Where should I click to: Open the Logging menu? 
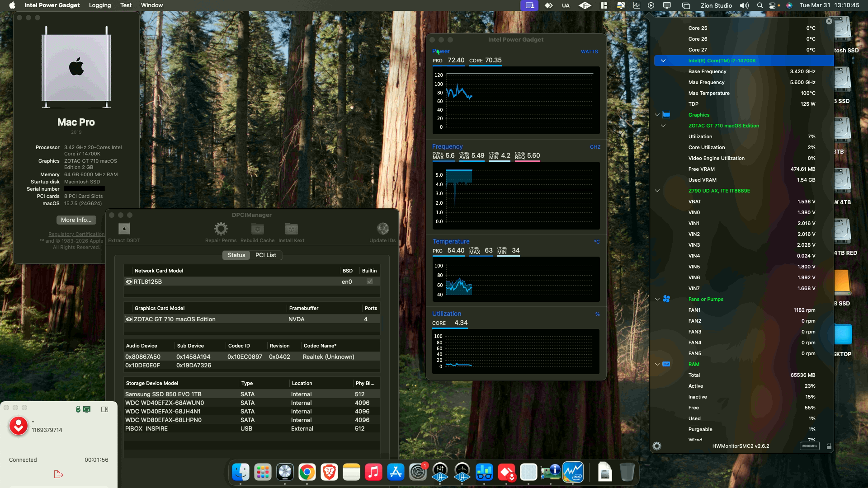pos(100,5)
